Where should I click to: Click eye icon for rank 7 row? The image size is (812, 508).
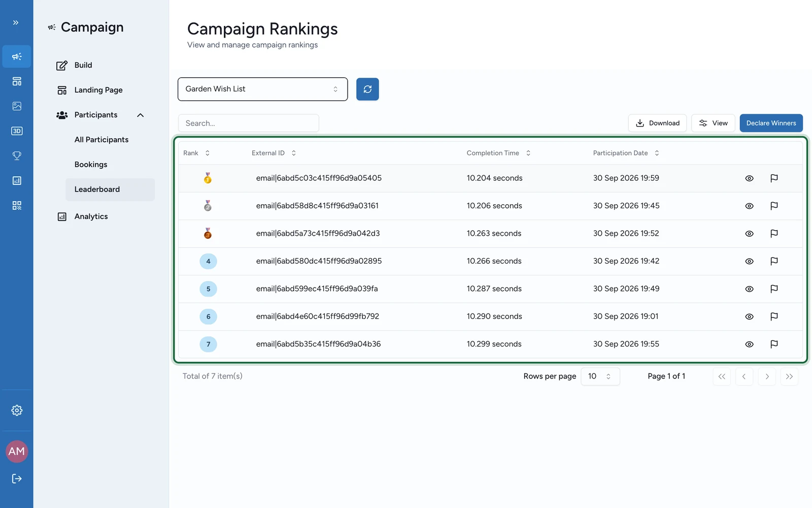[749, 344]
